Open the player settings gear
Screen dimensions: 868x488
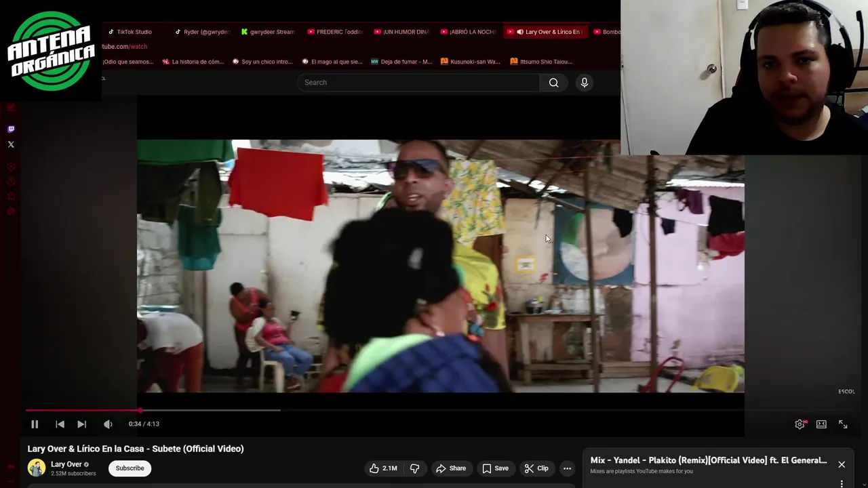point(800,424)
